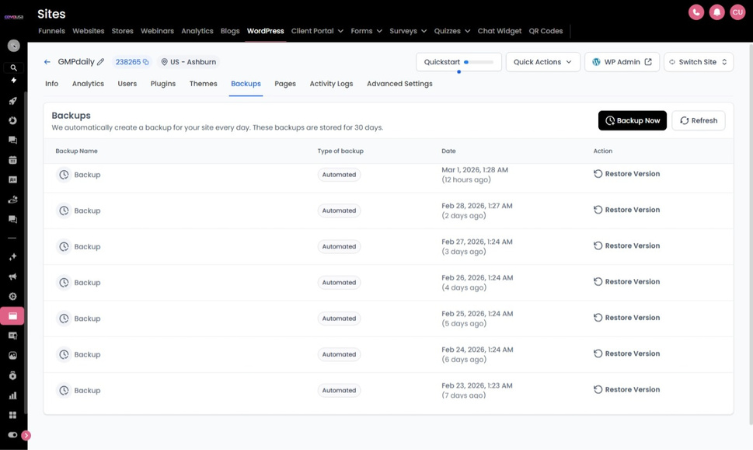This screenshot has height=450, width=753.
Task: Go back using the left arrow icon
Action: [47, 62]
